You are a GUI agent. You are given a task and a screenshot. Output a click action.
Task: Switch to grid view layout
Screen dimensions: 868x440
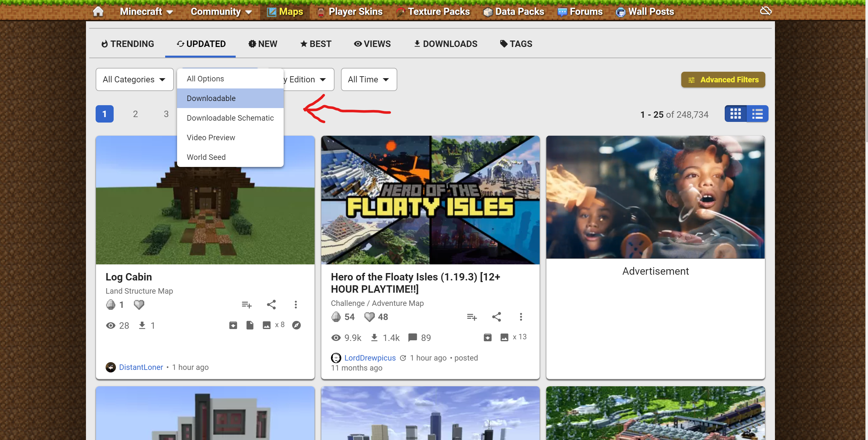pyautogui.click(x=735, y=114)
